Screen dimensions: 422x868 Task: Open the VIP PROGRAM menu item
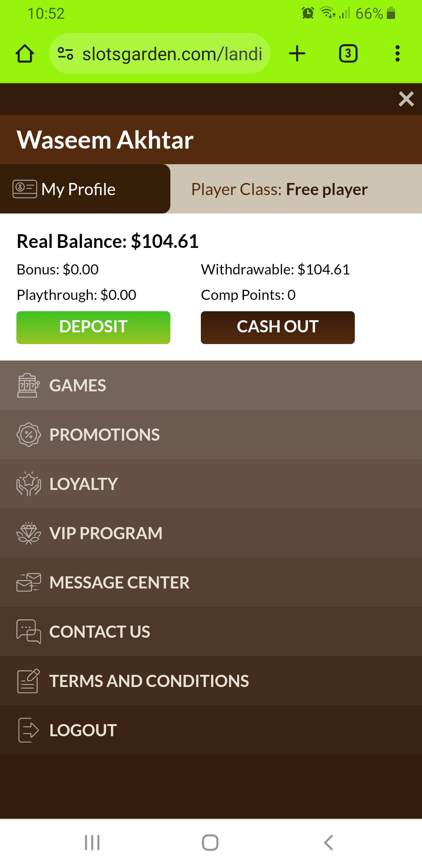click(x=211, y=533)
